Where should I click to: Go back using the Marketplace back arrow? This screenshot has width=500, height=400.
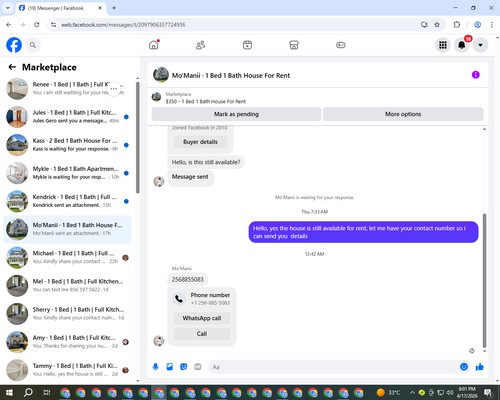click(x=12, y=67)
